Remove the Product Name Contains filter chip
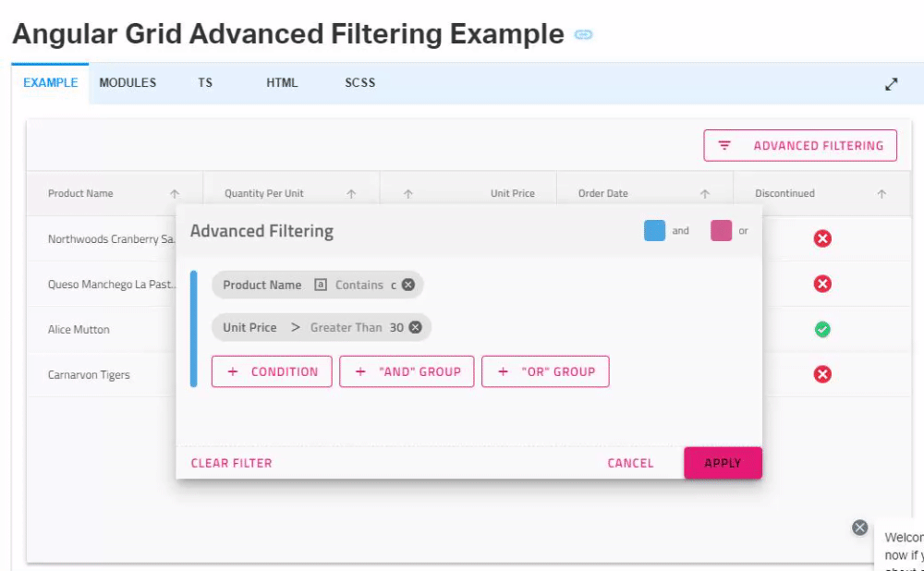This screenshot has height=571, width=924. tap(407, 285)
